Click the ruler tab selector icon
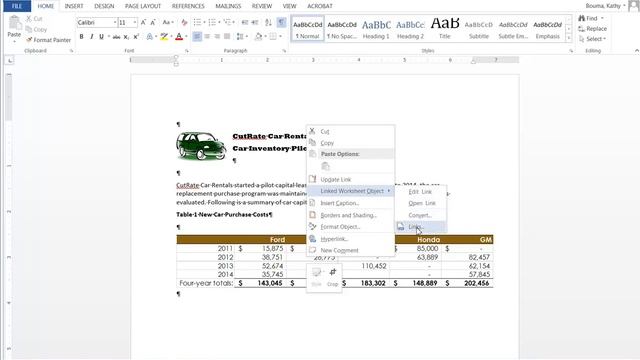Screen dimensions: 640x360 (x=10, y=60)
